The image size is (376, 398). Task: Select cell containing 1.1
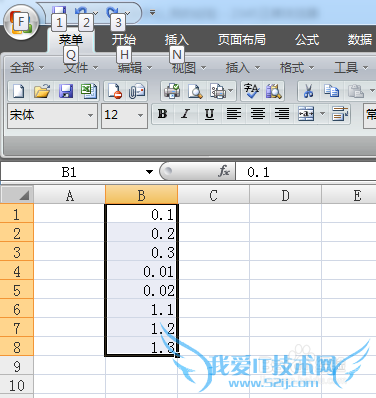[x=142, y=309]
